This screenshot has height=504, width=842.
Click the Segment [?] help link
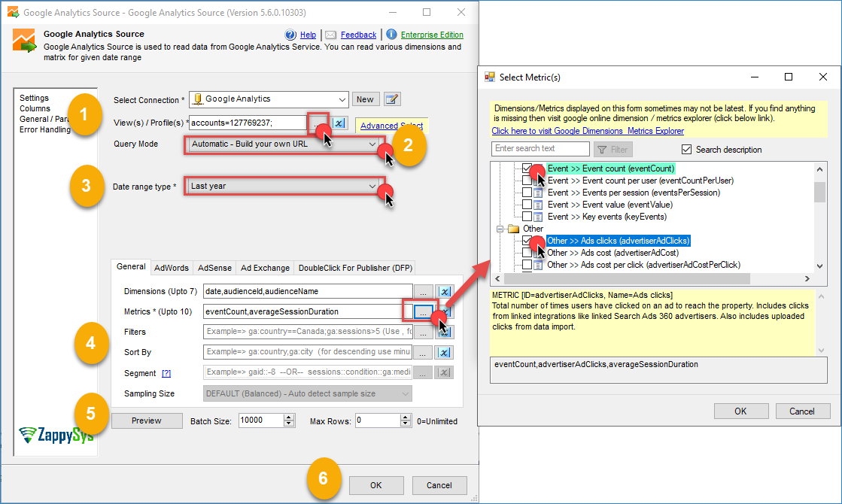click(166, 374)
